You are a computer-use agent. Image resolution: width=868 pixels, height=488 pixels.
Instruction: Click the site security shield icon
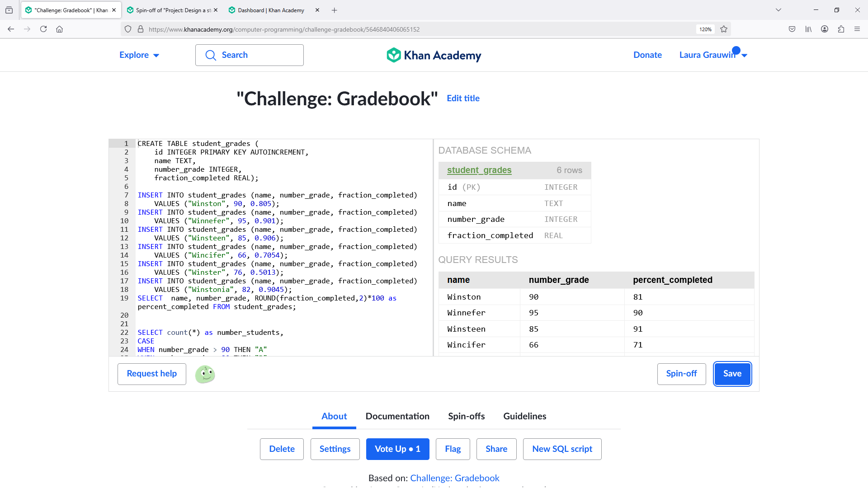(128, 29)
